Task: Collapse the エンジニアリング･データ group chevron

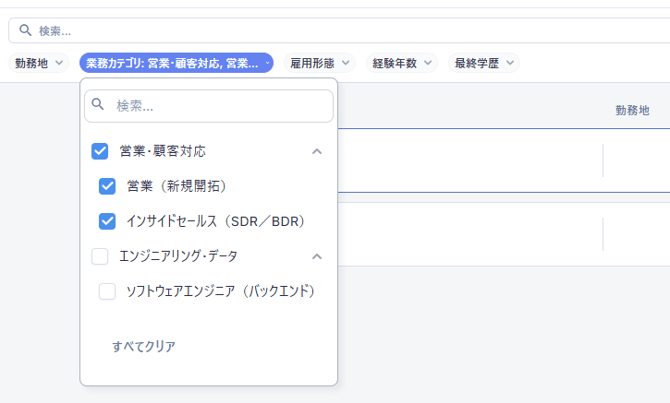Action: pyautogui.click(x=317, y=257)
